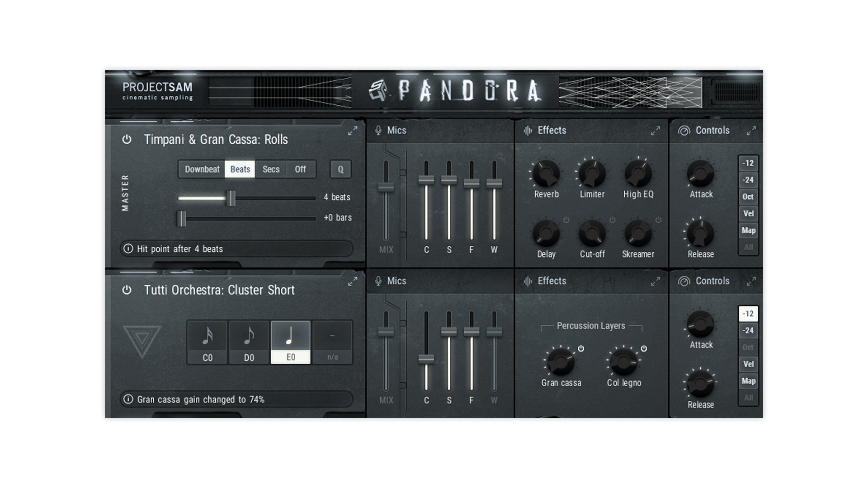Expand the bottom Mics instrument panel
Viewport: 868px width, 488px height.
353,282
